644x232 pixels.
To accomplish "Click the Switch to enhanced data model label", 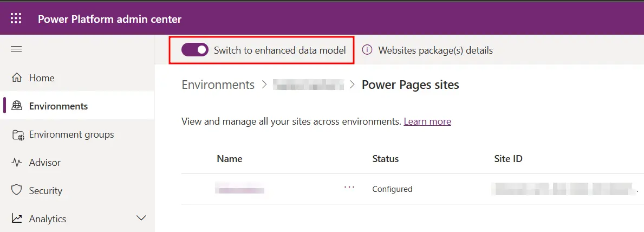I will click(279, 50).
